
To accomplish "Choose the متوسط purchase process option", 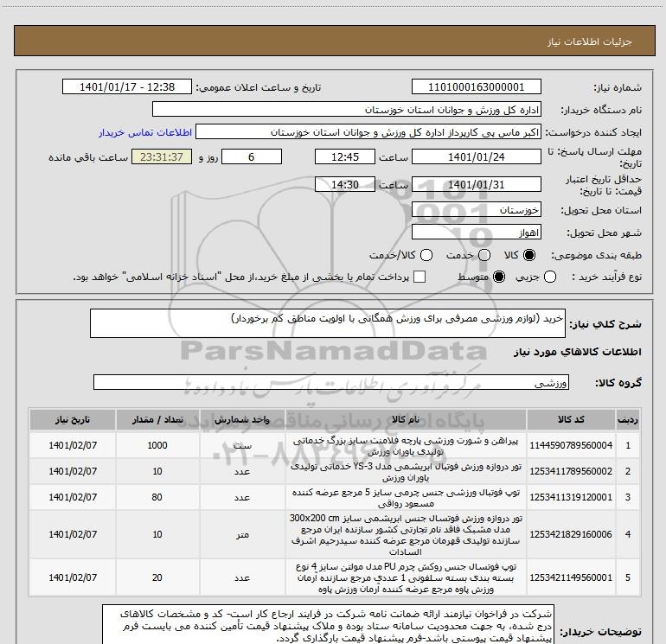I will click(499, 277).
